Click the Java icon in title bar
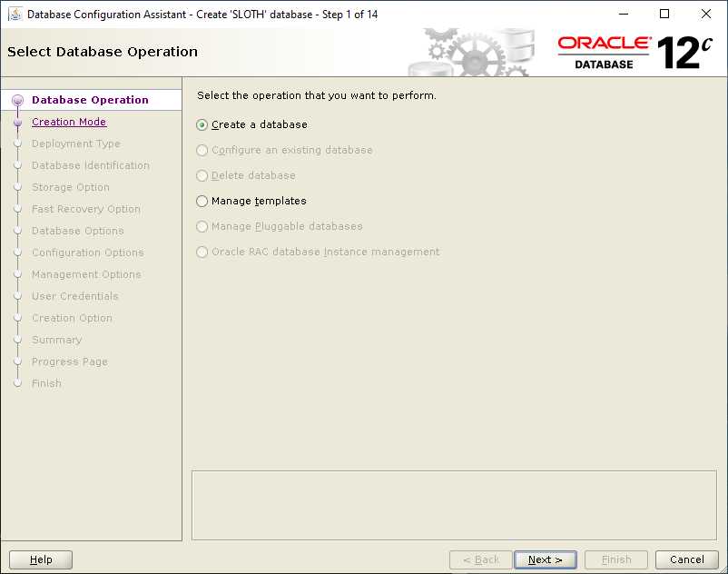 coord(15,14)
